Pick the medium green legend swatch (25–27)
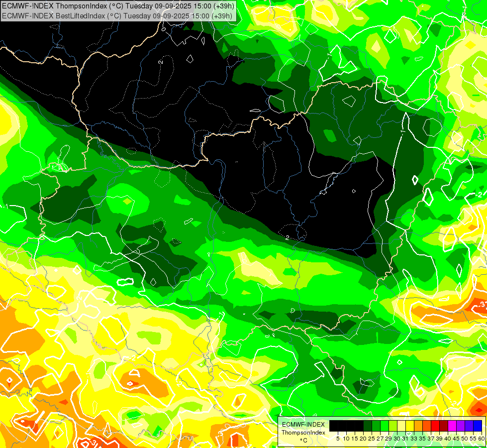 tap(376, 426)
